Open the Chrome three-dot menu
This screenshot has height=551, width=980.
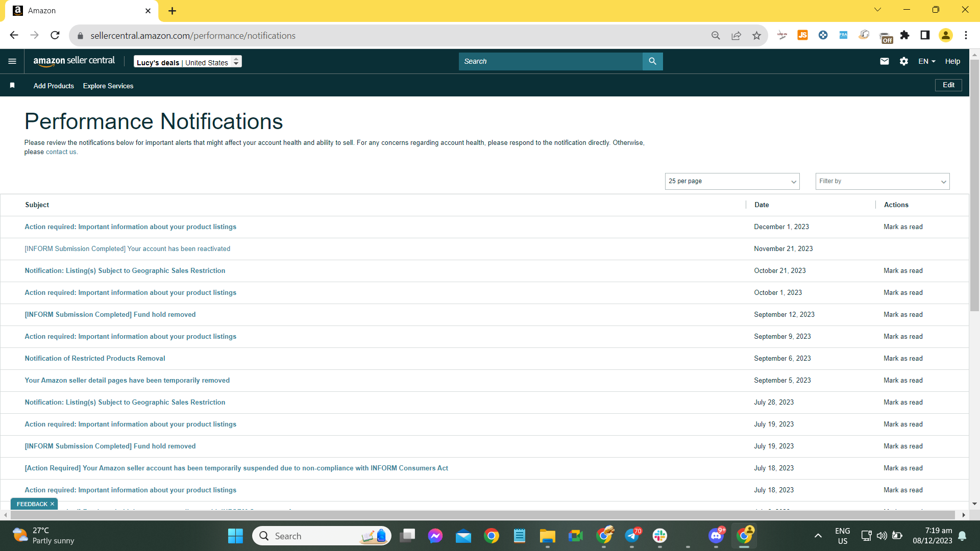tap(966, 35)
